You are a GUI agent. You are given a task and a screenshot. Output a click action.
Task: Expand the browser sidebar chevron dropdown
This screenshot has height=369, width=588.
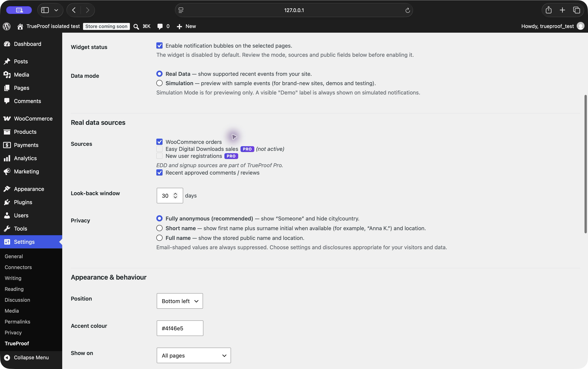pos(56,10)
